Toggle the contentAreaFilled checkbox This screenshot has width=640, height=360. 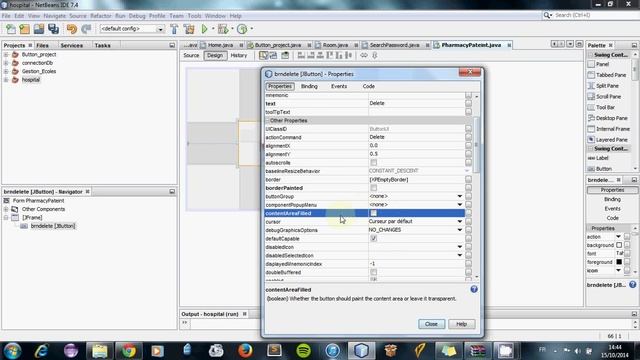373,213
